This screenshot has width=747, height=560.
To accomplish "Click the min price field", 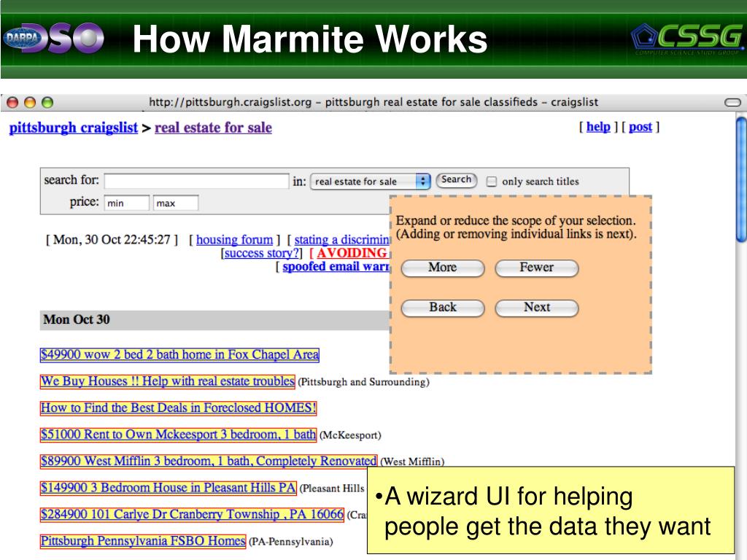I will pos(126,203).
